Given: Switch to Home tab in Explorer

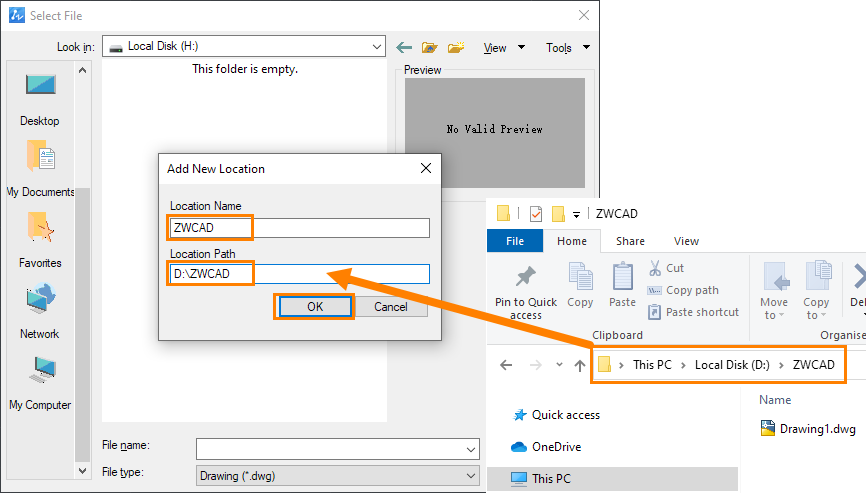Looking at the screenshot, I should (x=572, y=241).
